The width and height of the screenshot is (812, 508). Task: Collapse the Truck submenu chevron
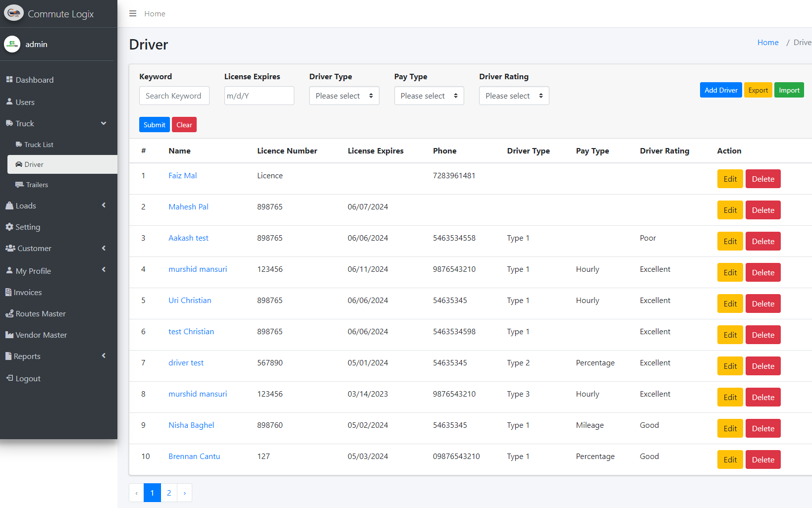[x=104, y=123]
